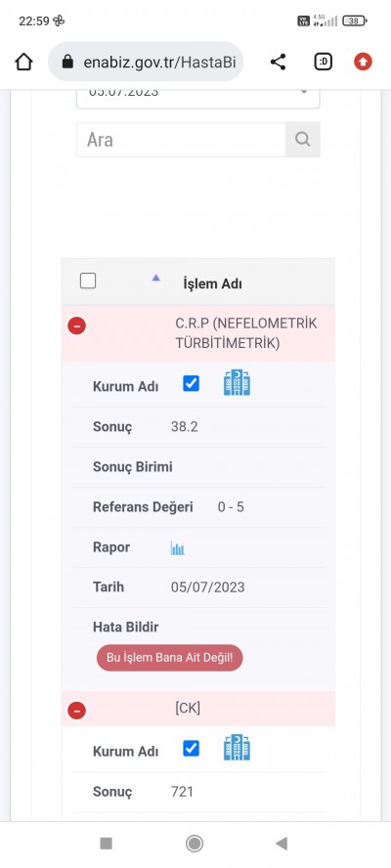Sort by the İşlem Adı column header
391x868 pixels.
point(212,284)
